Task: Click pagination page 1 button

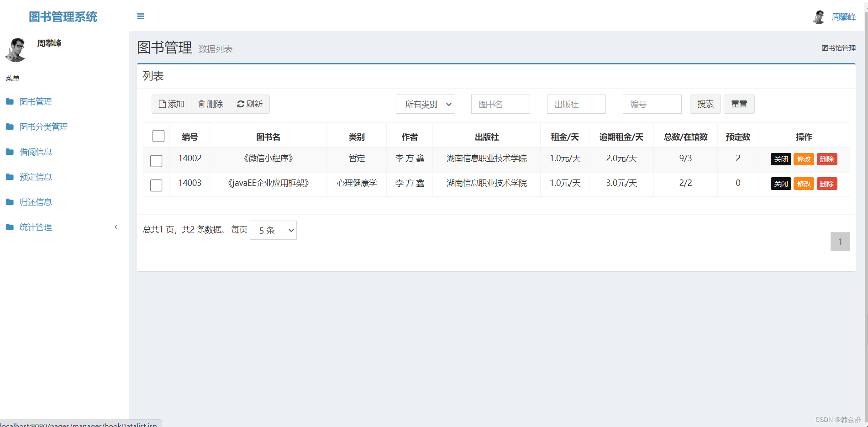Action: coord(840,242)
